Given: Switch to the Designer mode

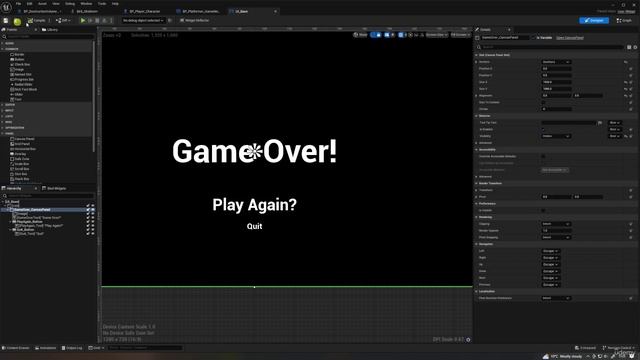Looking at the screenshot, I should point(594,20).
